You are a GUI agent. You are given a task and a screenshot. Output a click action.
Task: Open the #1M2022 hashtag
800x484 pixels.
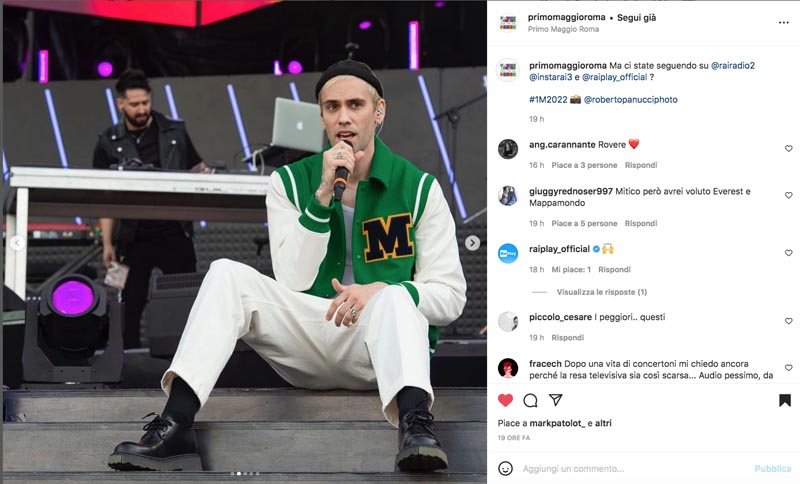[548, 99]
